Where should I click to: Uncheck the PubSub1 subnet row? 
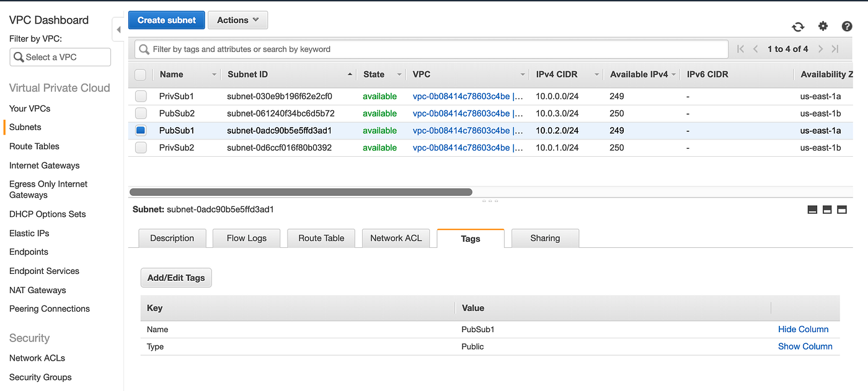(140, 130)
